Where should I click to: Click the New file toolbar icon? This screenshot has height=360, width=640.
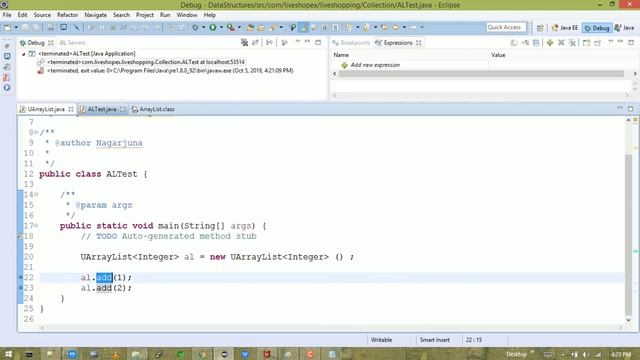(x=7, y=27)
